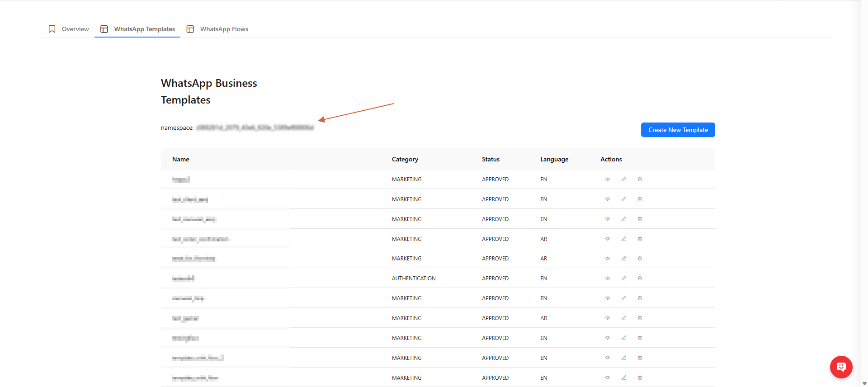Delete the fifth row template (second AR row)
Image resolution: width=868 pixels, height=387 pixels.
(x=640, y=259)
